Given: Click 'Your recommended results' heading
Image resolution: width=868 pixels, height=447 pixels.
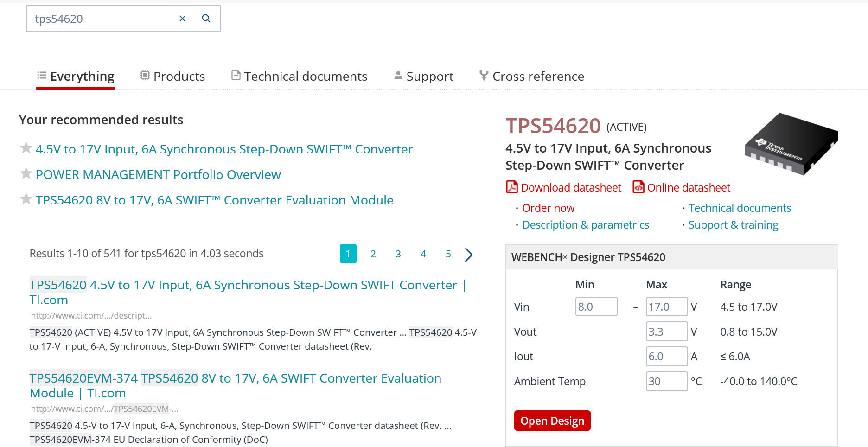Looking at the screenshot, I should pos(101,120).
